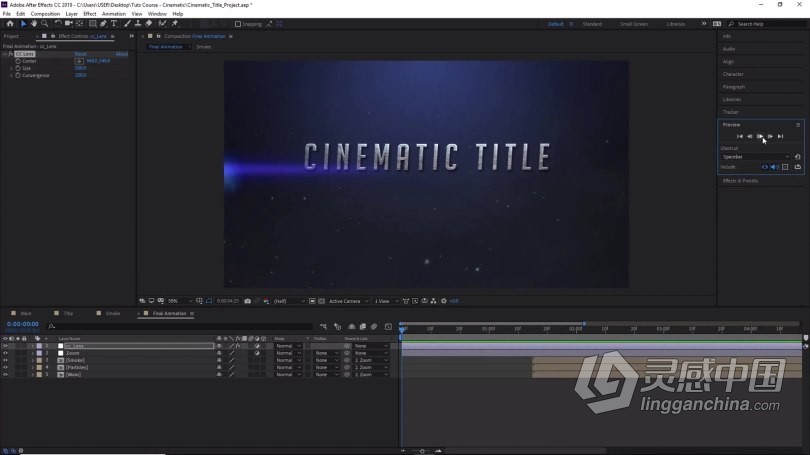Open the 1 View layout dropdown
The width and height of the screenshot is (810, 455).
[386, 301]
